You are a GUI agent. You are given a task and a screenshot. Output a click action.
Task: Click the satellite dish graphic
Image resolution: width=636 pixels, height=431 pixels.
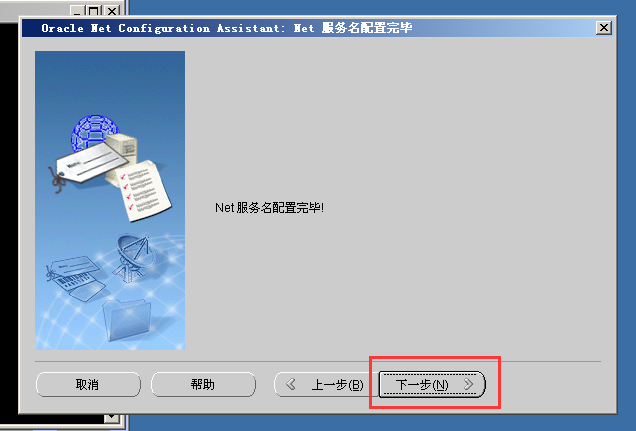tap(134, 258)
